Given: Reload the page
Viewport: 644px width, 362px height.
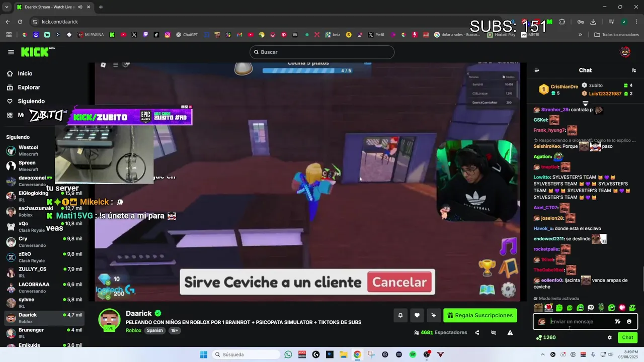Looking at the screenshot, I should (x=20, y=22).
